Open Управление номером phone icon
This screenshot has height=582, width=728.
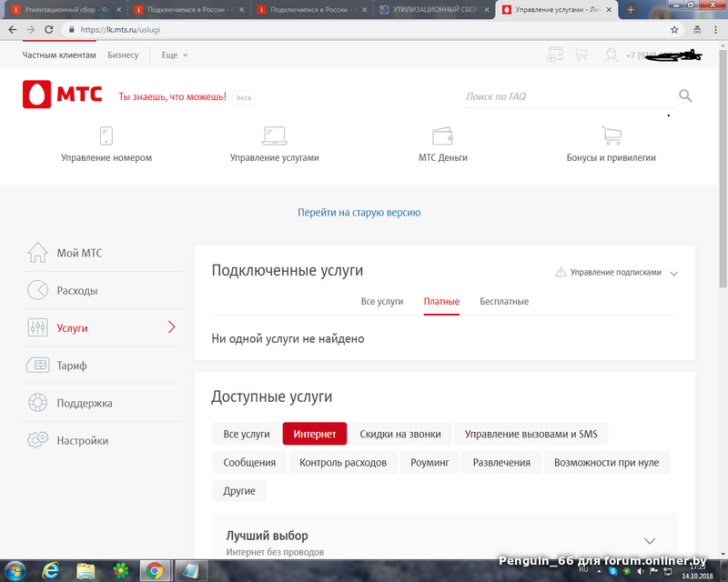point(106,136)
